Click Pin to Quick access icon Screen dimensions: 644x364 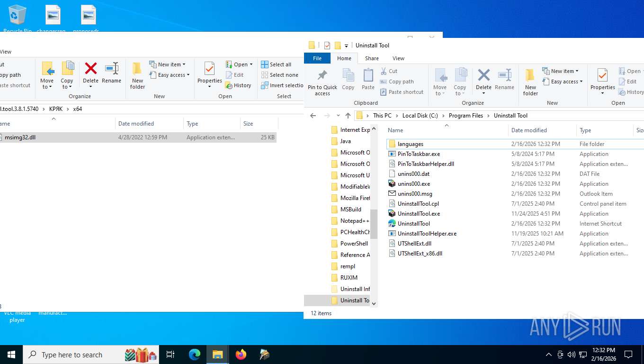(322, 75)
